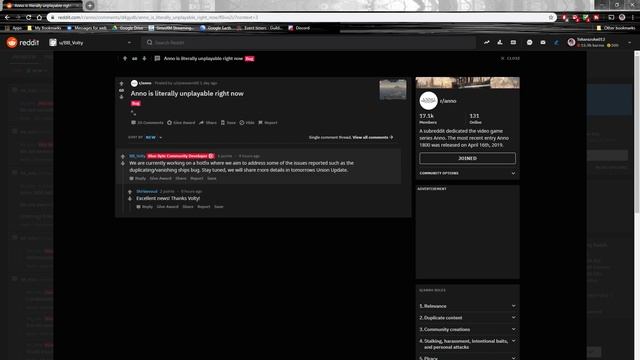
Task: Reply to the 'Excellent news' comment
Action: (144, 207)
